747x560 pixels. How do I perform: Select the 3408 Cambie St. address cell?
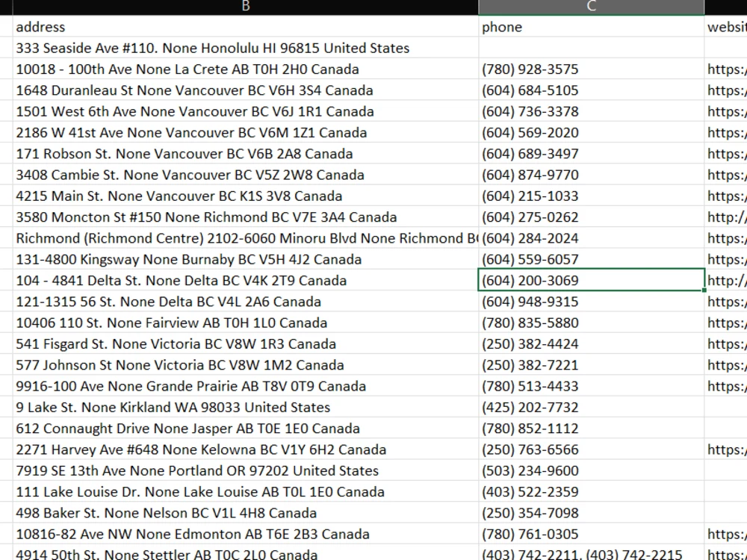(245, 174)
